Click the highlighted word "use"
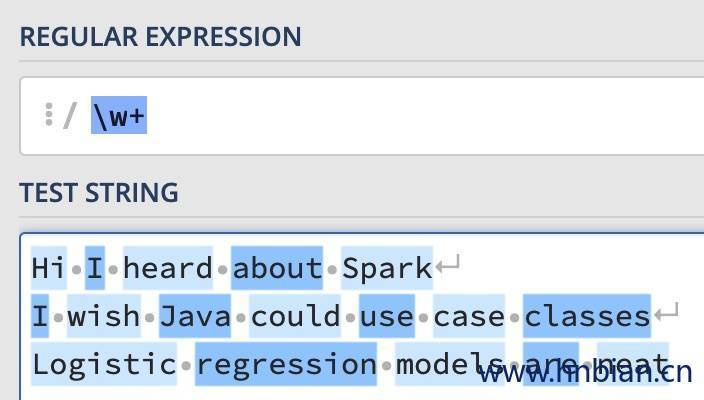 click(387, 317)
